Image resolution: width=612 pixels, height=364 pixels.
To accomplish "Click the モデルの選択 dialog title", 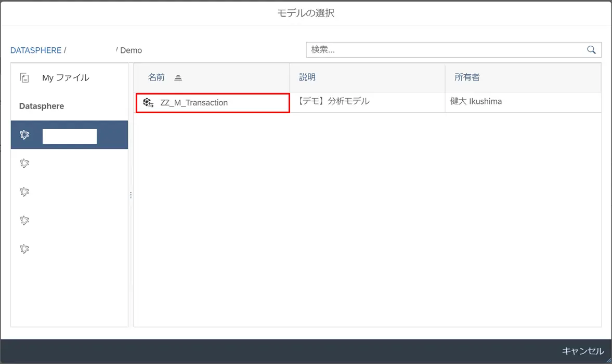I will point(306,13).
